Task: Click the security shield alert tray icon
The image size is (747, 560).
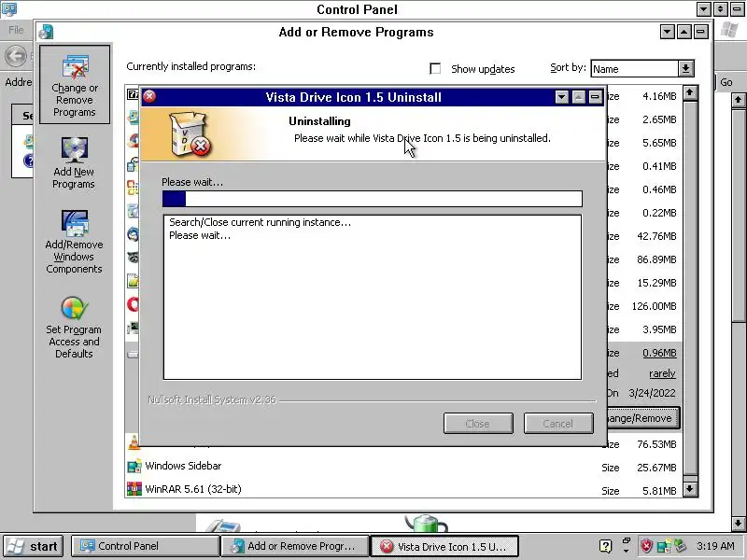Action: [646, 546]
